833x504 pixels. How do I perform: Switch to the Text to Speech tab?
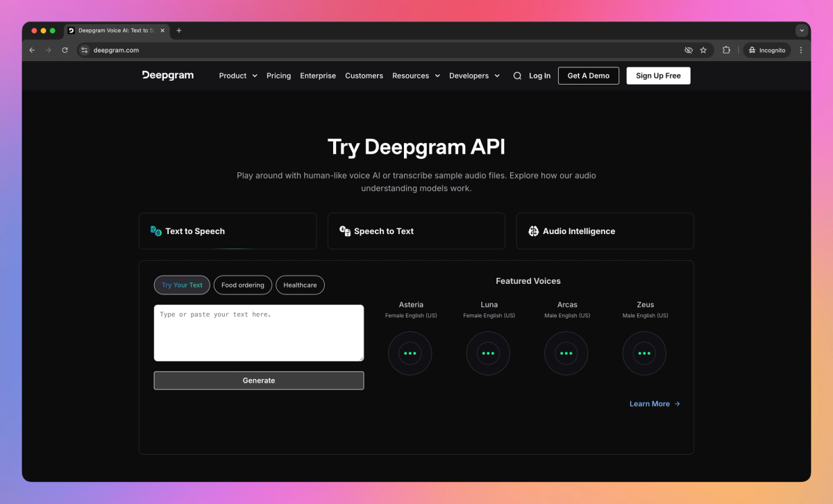coord(228,231)
